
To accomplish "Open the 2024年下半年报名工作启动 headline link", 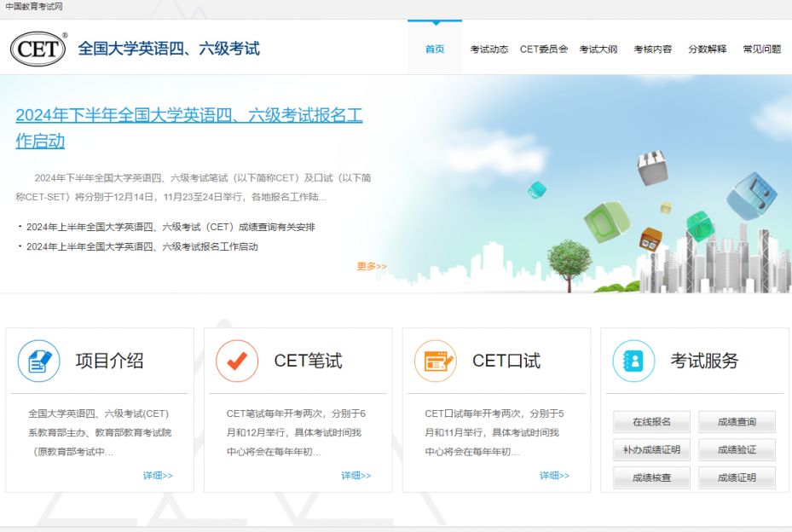I will pyautogui.click(x=189, y=128).
